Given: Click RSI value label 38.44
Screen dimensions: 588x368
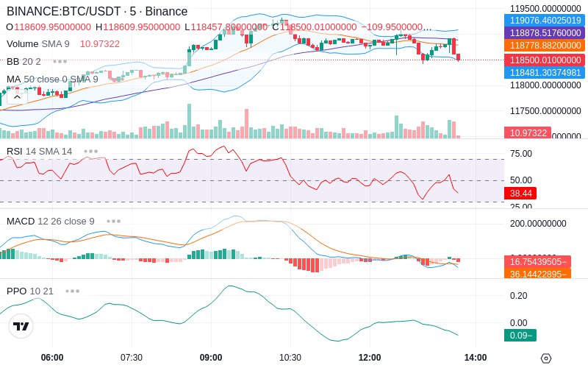Looking at the screenshot, I should coord(520,194).
